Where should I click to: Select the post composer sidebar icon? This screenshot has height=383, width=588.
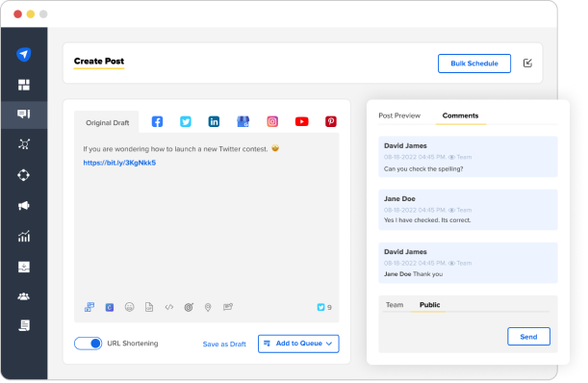24,114
